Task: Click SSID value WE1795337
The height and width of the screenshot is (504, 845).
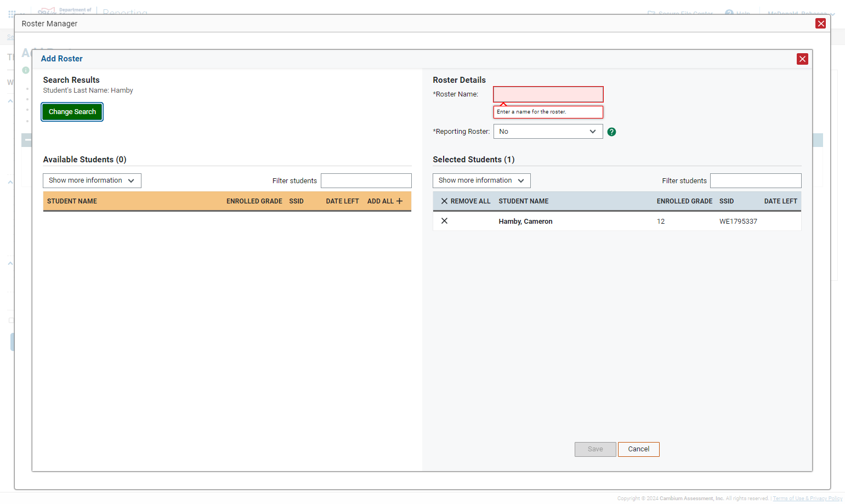Action: [x=738, y=222]
